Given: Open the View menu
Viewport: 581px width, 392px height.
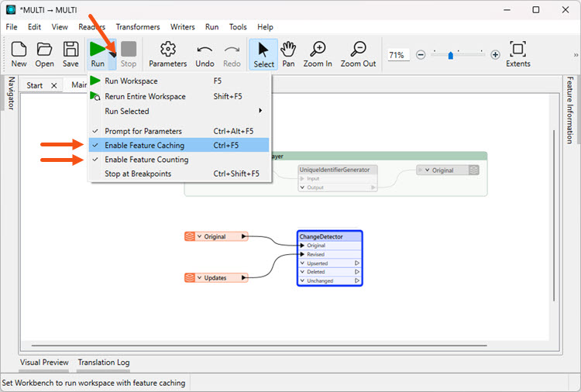Looking at the screenshot, I should click(x=60, y=27).
